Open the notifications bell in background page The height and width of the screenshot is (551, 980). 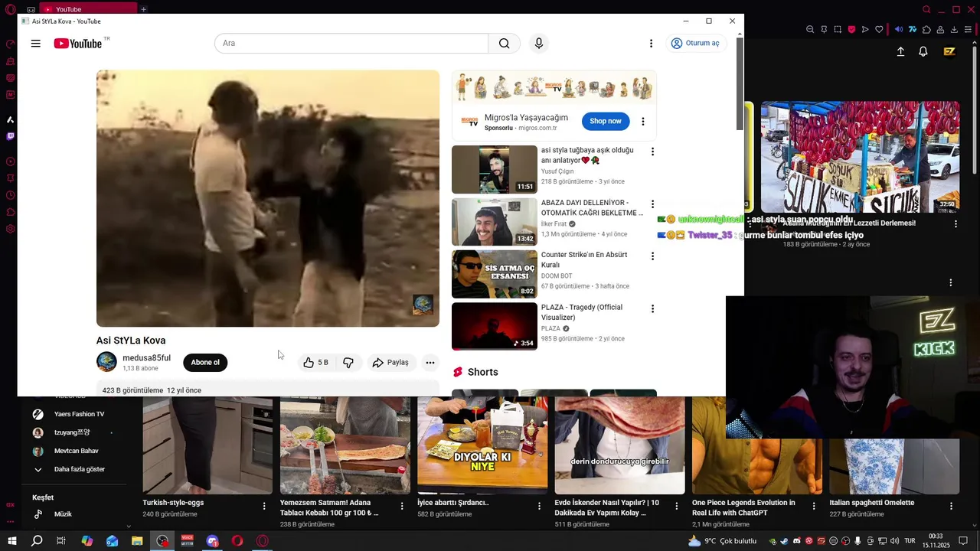[x=923, y=52]
